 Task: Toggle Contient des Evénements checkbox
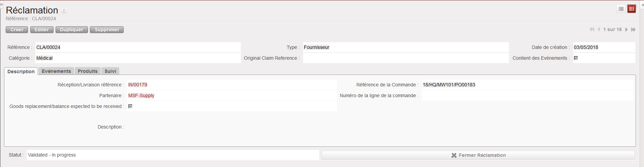(x=576, y=58)
